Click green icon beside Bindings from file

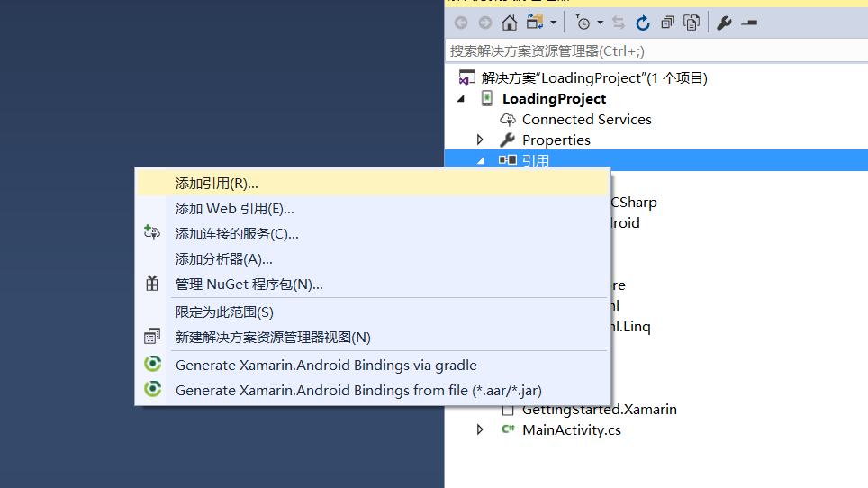coord(153,388)
